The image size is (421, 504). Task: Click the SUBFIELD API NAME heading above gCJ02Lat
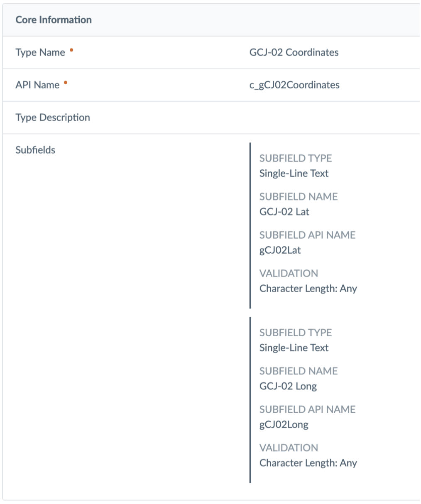[x=307, y=235]
